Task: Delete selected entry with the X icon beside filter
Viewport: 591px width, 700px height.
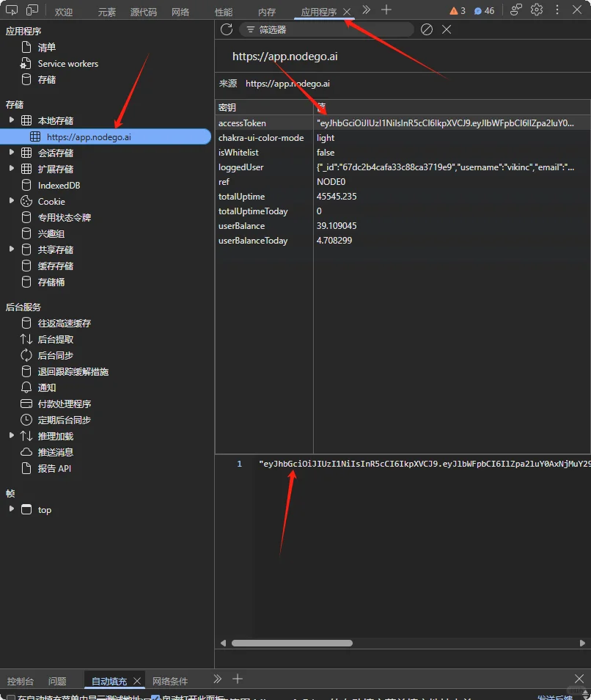Action: (x=447, y=29)
